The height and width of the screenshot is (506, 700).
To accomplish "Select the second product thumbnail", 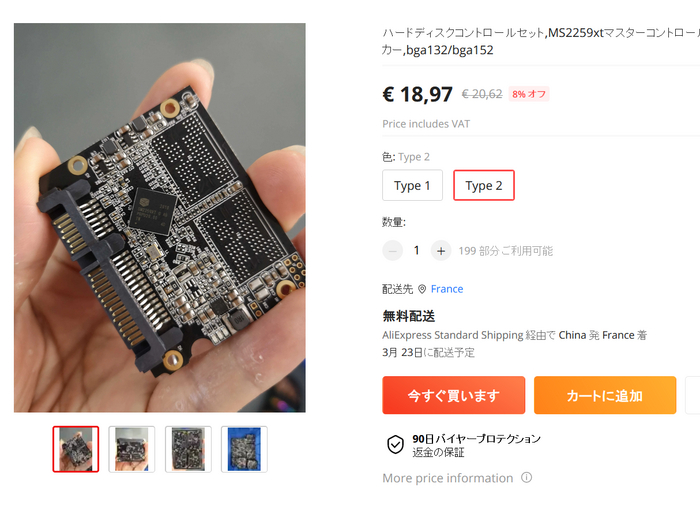I will pos(132,449).
